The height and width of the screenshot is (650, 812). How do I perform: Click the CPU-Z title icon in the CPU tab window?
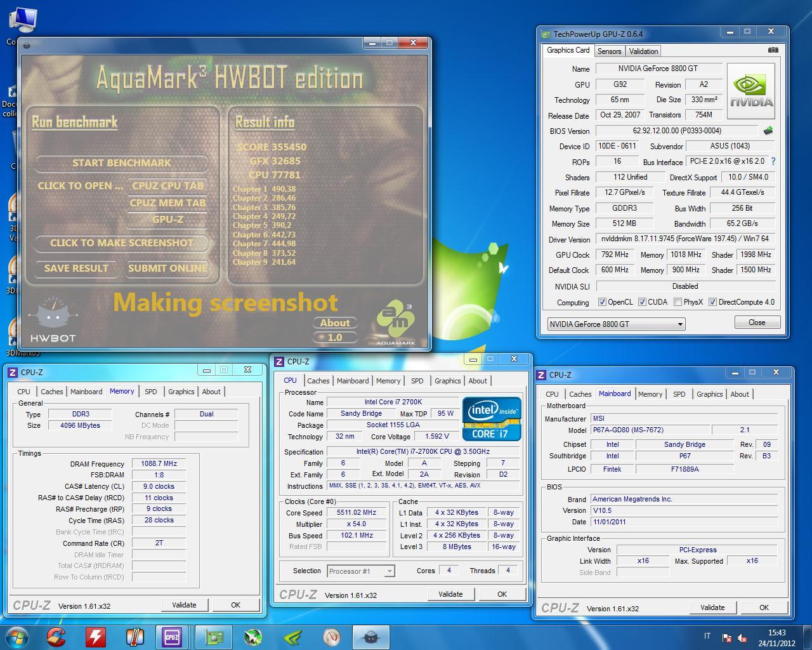point(279,362)
